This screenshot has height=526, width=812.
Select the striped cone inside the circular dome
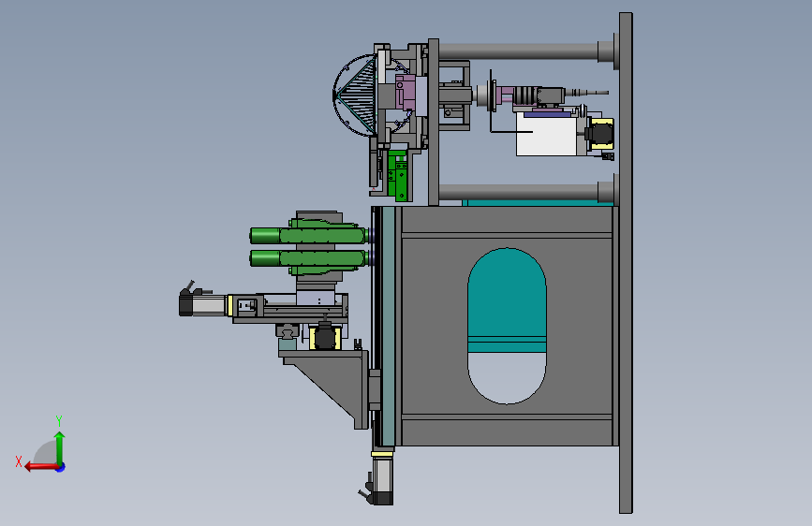(x=356, y=95)
